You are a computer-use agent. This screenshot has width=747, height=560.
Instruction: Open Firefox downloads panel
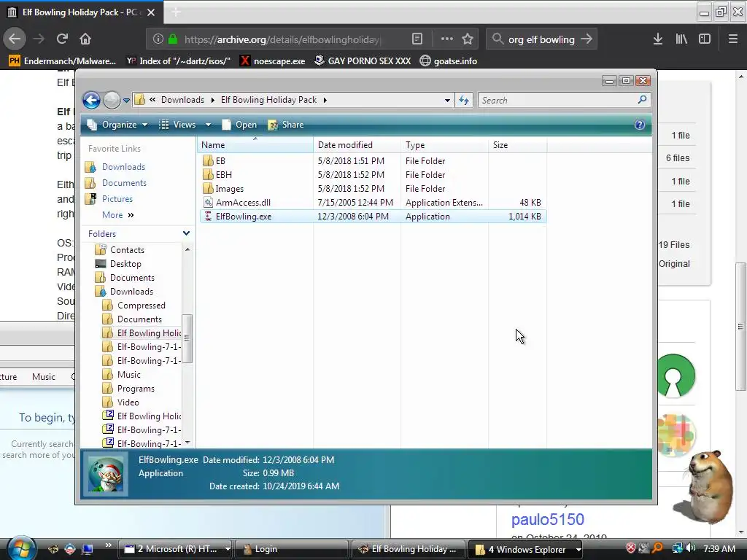[658, 39]
